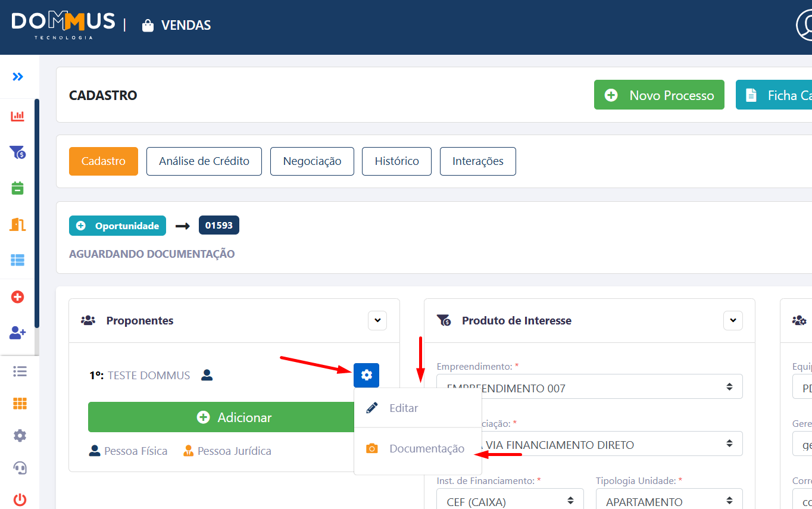812x509 pixels.
Task: Select Editar from the context menu
Action: pos(404,408)
